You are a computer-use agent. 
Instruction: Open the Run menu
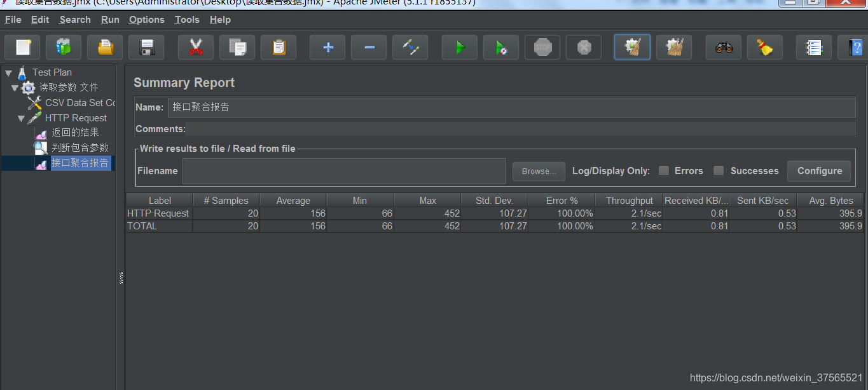point(110,20)
